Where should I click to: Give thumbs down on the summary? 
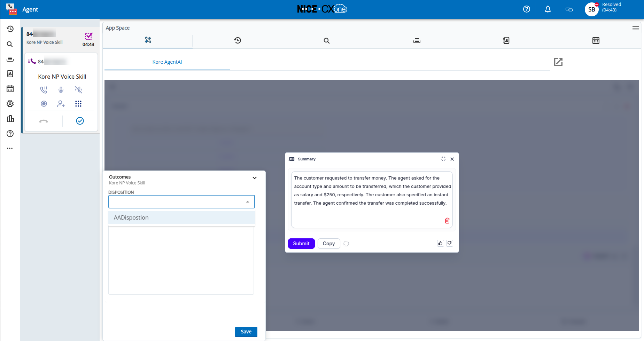coord(450,243)
